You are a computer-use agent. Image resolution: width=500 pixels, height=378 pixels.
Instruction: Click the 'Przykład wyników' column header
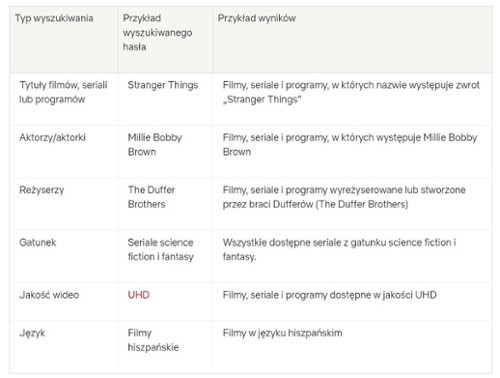pyautogui.click(x=257, y=18)
